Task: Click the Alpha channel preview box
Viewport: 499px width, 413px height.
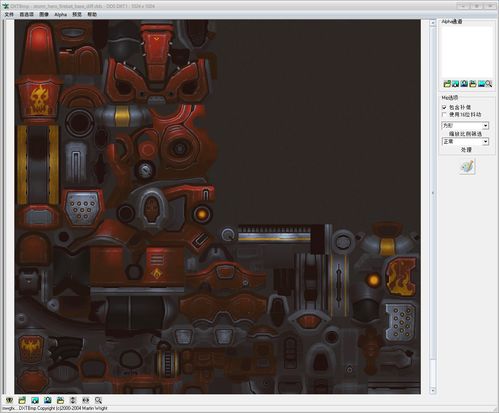Action: tap(467, 52)
